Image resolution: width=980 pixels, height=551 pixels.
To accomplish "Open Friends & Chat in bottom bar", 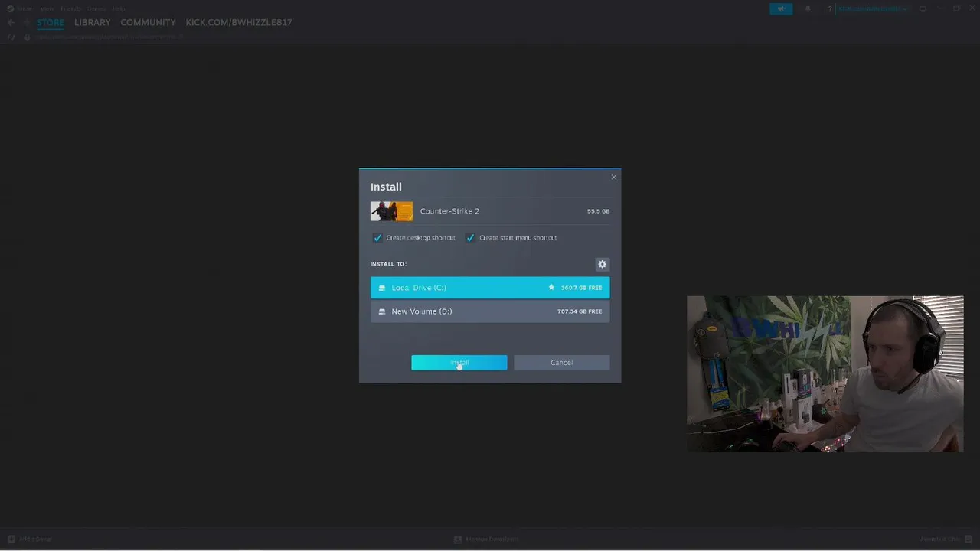I will point(946,540).
